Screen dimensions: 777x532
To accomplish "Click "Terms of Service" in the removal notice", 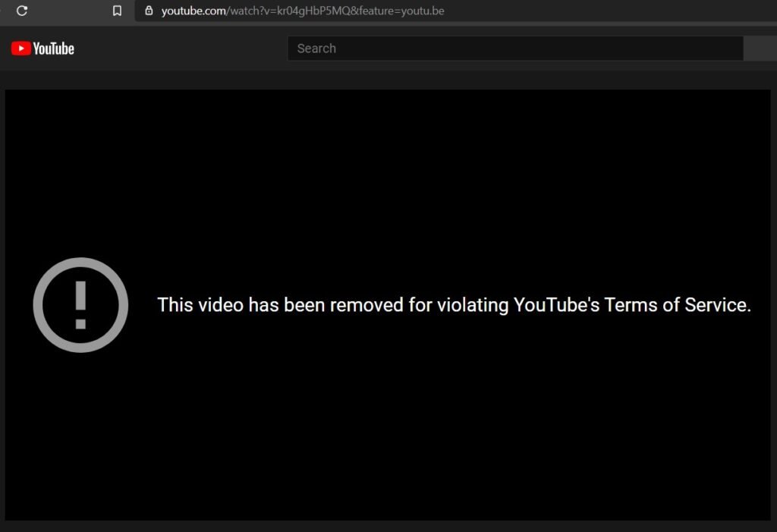I will (678, 305).
